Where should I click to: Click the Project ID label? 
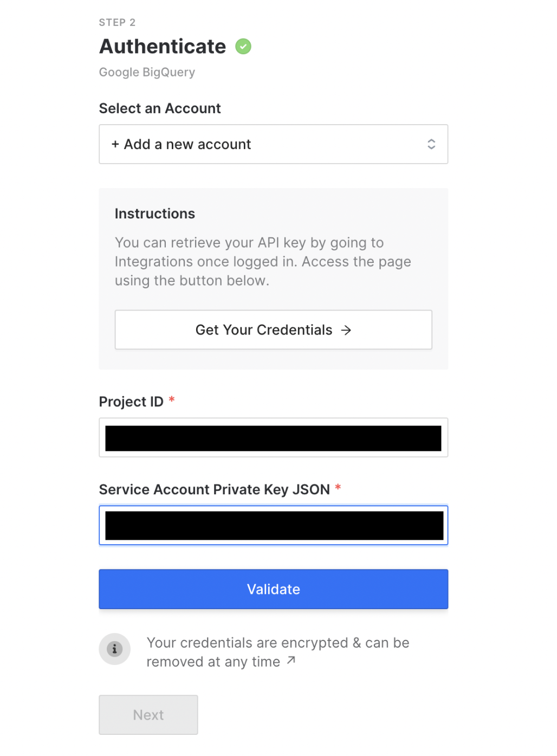pyautogui.click(x=131, y=402)
